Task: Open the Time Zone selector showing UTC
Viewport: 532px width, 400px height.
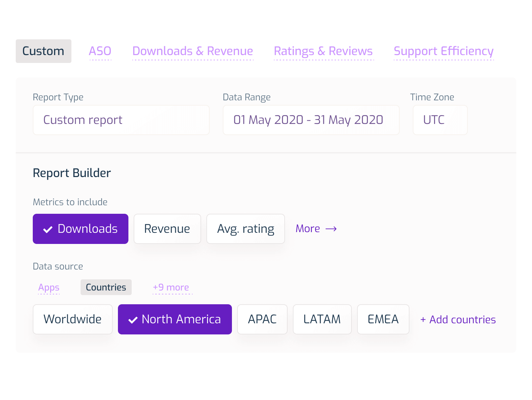Action: coord(440,120)
